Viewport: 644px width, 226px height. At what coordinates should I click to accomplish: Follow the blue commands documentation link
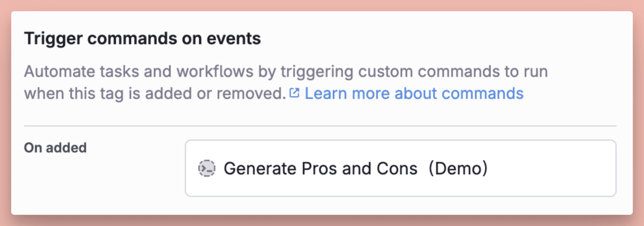tap(414, 94)
